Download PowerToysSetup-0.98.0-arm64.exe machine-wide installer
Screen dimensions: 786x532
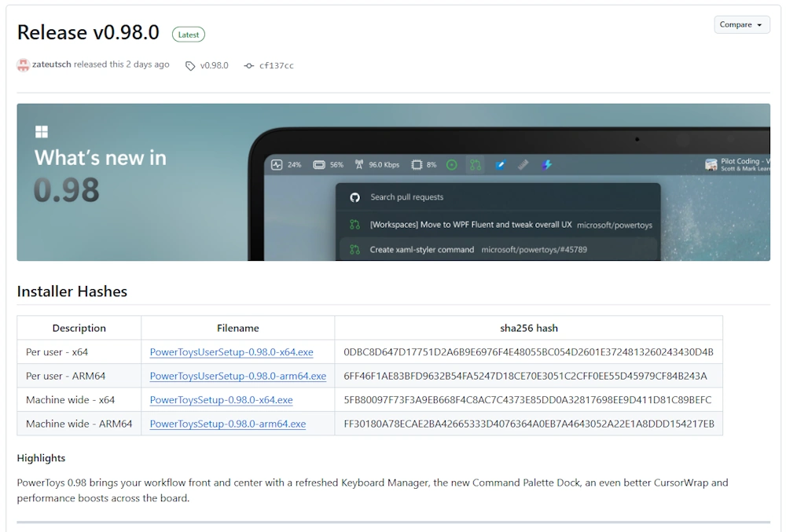click(227, 424)
